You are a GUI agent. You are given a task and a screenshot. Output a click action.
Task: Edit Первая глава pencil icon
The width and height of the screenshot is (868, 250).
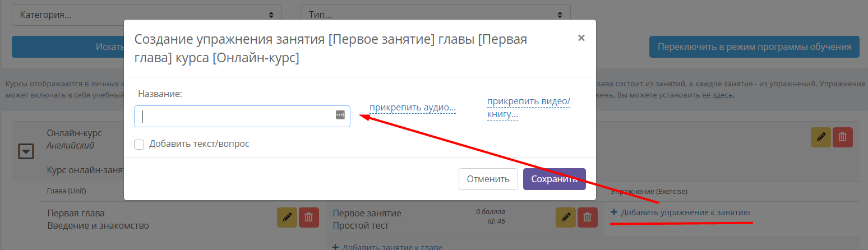287,217
